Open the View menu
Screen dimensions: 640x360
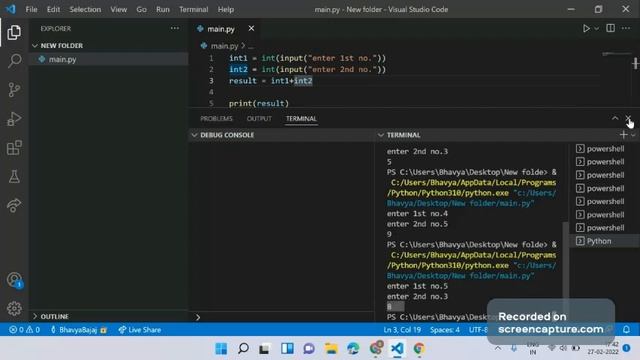point(118,9)
